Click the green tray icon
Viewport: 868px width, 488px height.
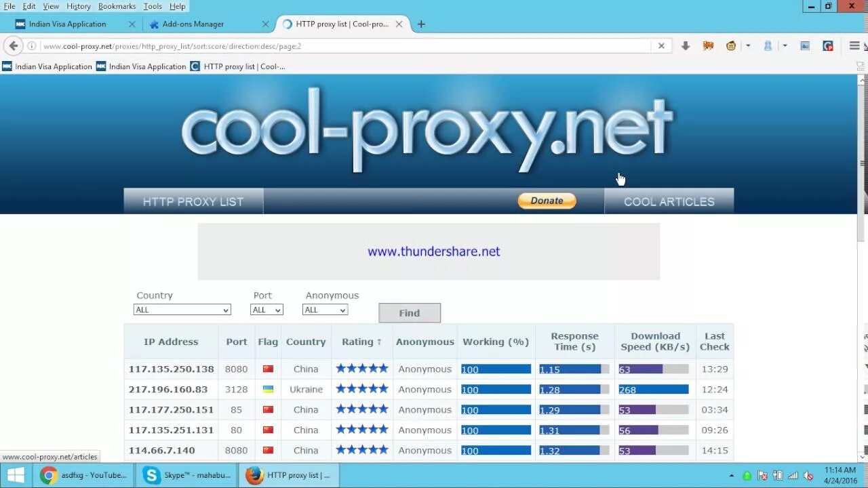747,476
